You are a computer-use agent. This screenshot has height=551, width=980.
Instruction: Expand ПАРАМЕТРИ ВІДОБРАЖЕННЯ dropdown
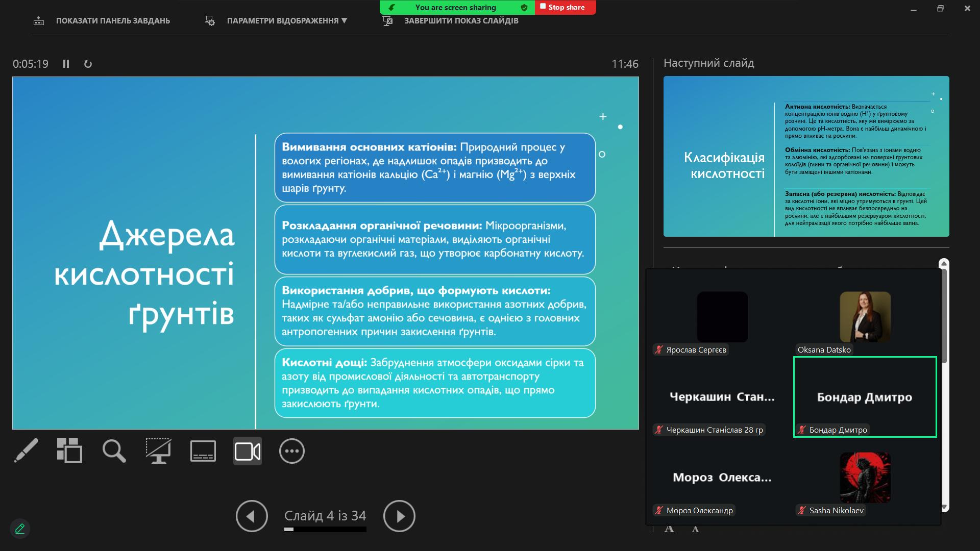[286, 21]
